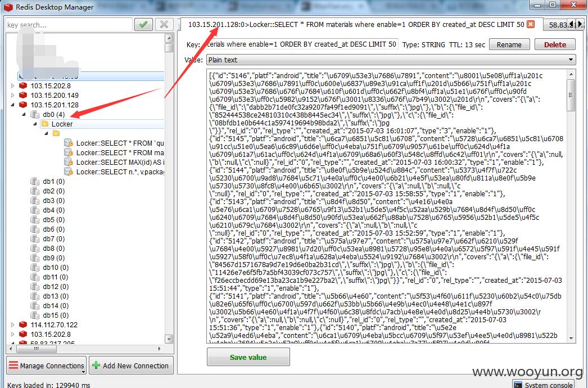Delete the current key
The height and width of the screenshot is (388, 588).
pyautogui.click(x=555, y=44)
